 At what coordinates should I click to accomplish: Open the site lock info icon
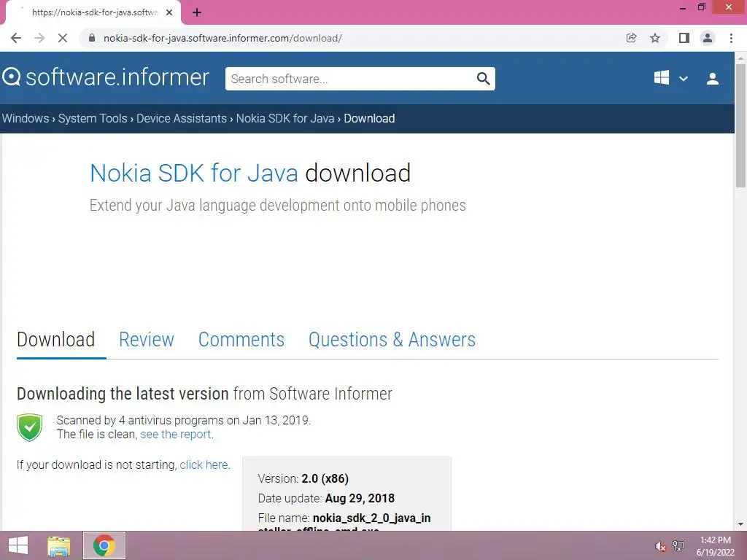pos(92,38)
